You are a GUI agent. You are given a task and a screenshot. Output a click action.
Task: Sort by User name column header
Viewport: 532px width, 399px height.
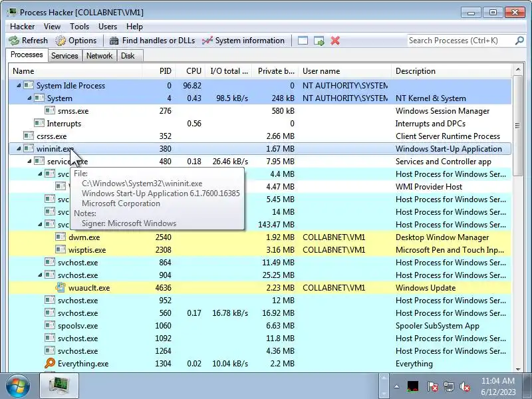344,71
